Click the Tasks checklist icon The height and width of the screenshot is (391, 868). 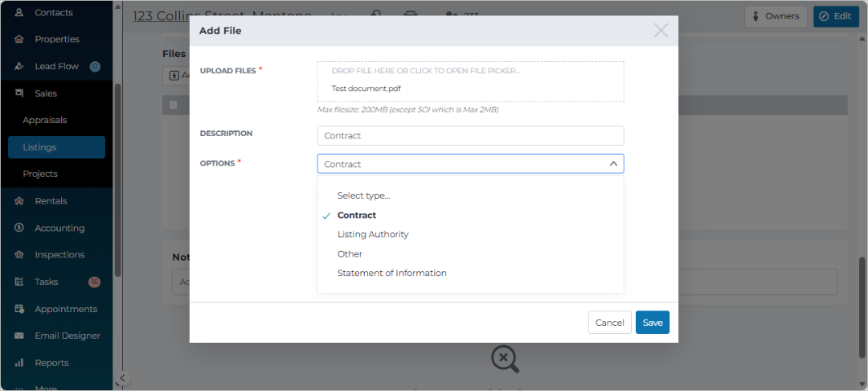19,282
